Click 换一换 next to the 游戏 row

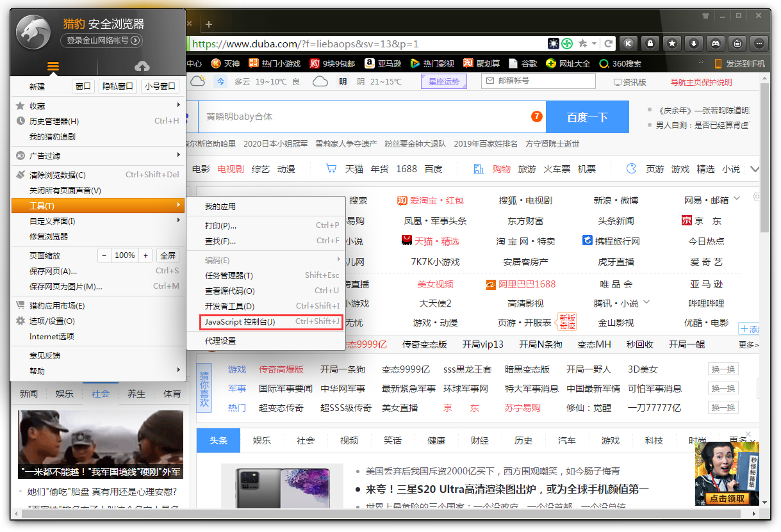click(x=723, y=369)
